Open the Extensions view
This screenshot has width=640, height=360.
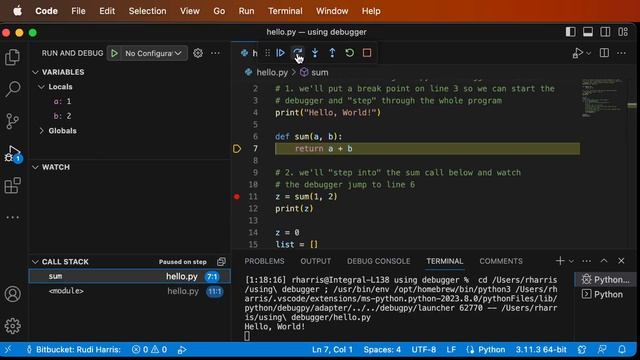(12, 185)
